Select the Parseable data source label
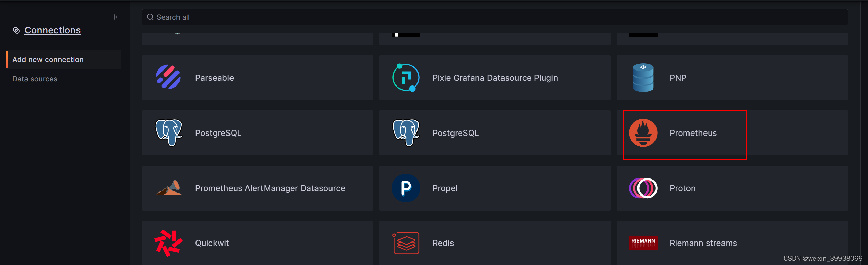 (215, 78)
